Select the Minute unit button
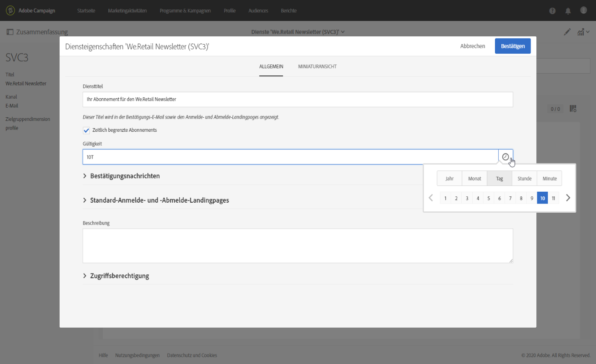Image resolution: width=596 pixels, height=364 pixels. [550, 179]
